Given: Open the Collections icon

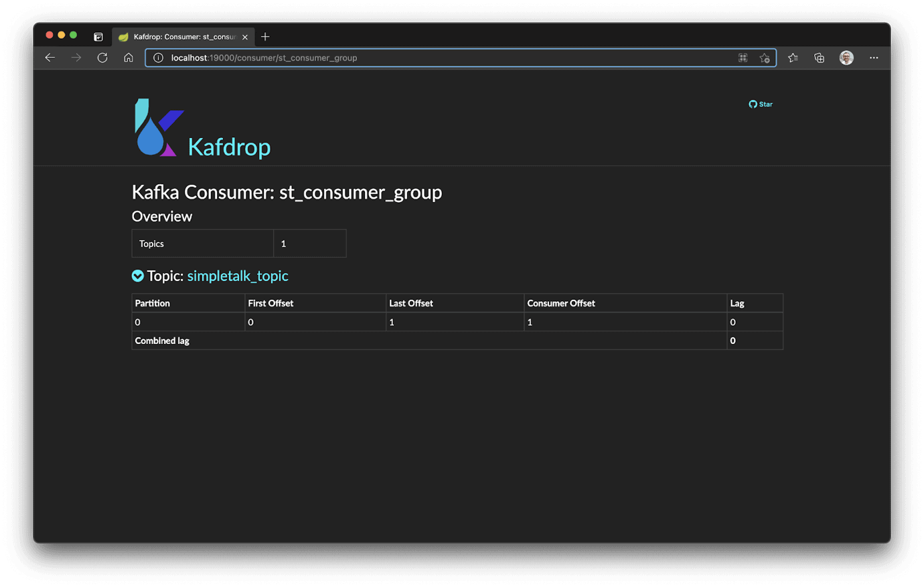Looking at the screenshot, I should tap(820, 58).
